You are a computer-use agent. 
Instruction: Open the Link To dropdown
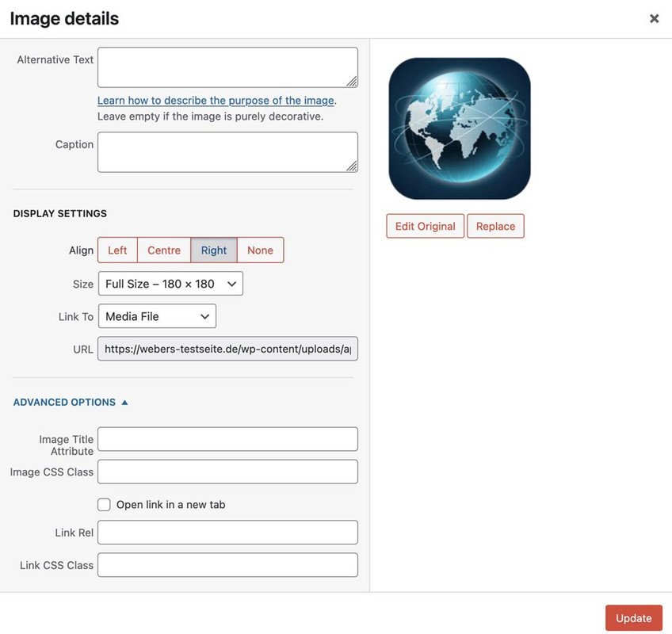[x=157, y=316]
